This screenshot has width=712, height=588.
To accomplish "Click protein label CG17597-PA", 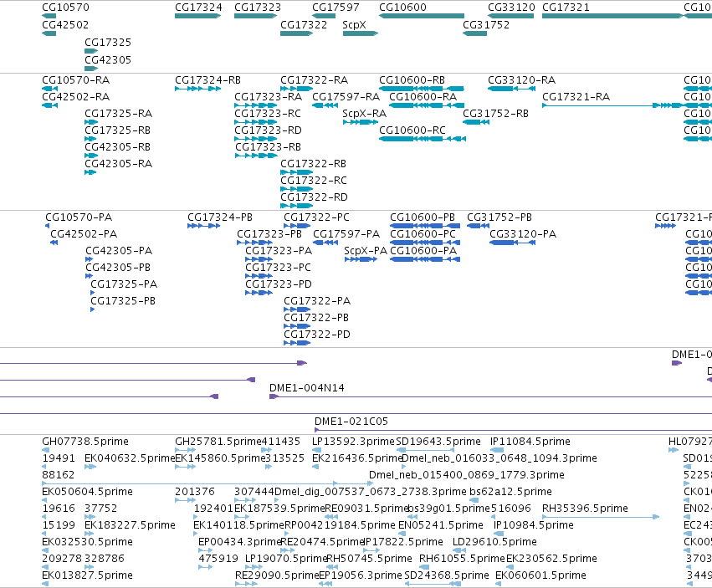I will tap(346, 234).
